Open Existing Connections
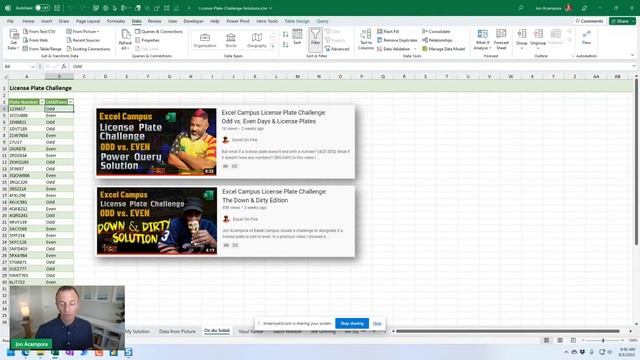 [88, 49]
